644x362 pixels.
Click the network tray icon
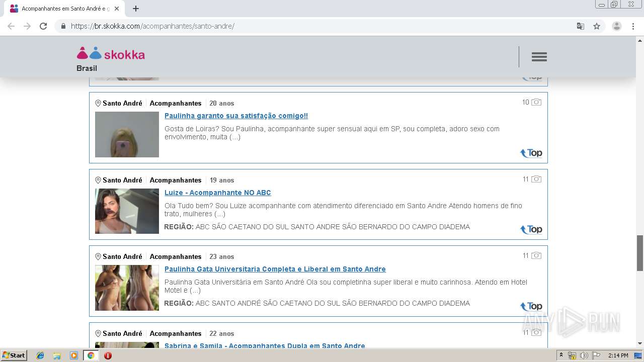click(572, 355)
